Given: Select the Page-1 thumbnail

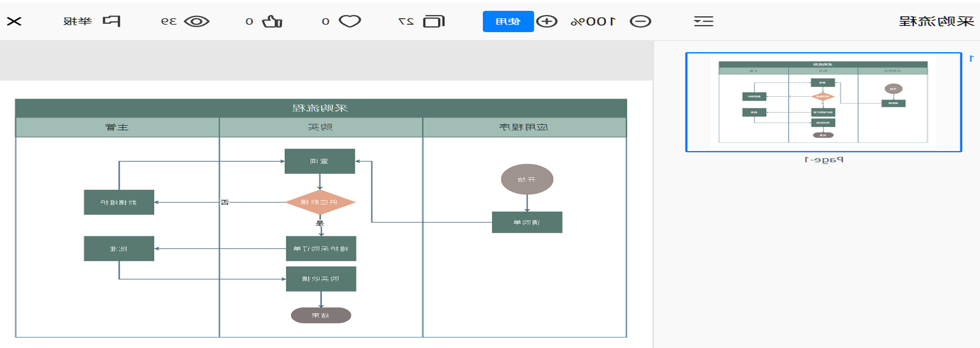Looking at the screenshot, I should point(823,102).
